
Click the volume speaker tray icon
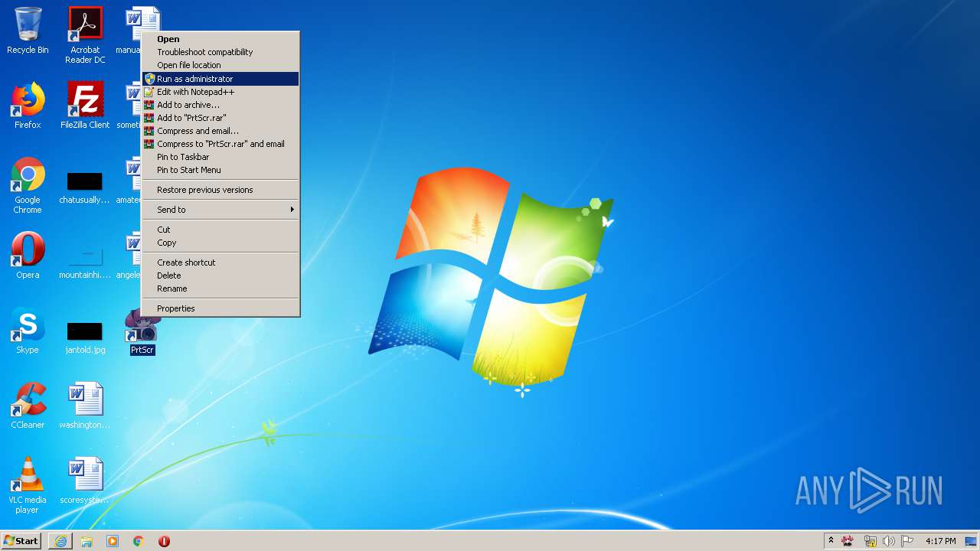(x=889, y=541)
